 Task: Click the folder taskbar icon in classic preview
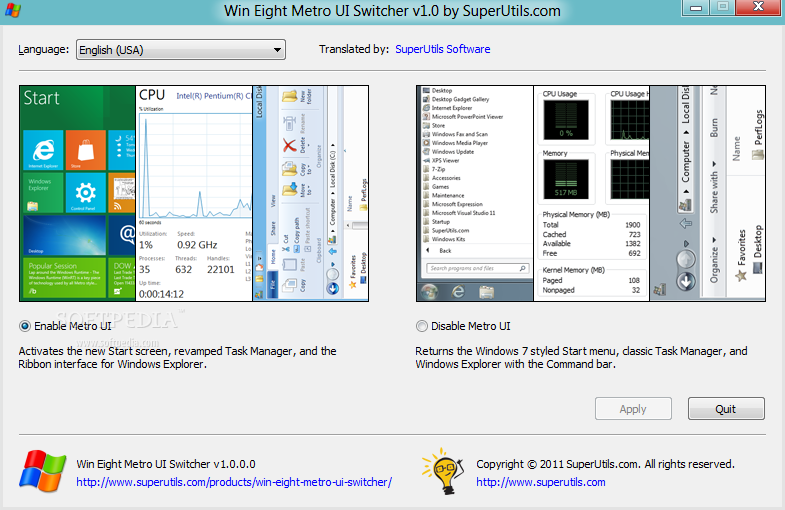coord(487,291)
